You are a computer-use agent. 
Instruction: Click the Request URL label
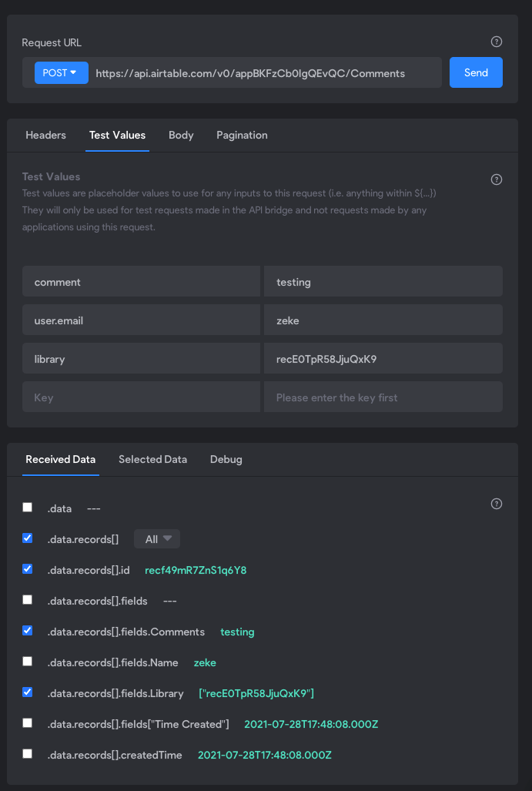(x=52, y=43)
